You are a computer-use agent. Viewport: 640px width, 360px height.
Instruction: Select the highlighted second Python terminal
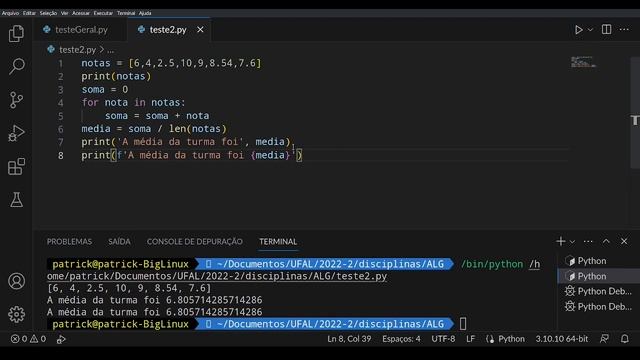598,276
